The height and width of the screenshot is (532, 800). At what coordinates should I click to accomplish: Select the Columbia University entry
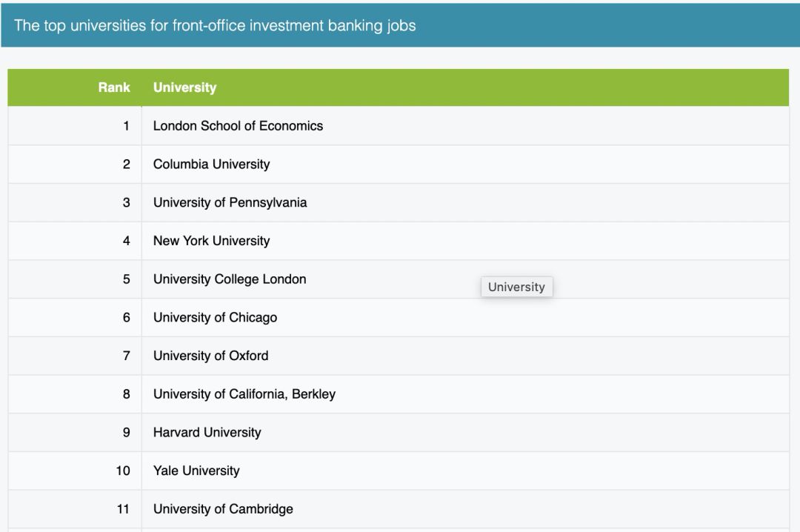coord(211,164)
